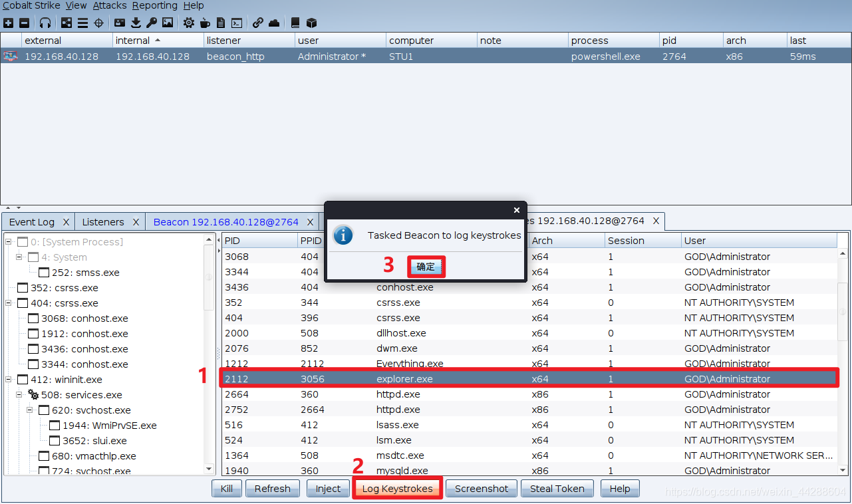The image size is (852, 504).
Task: Open screenshots viewer with picture icon
Action: click(x=168, y=23)
